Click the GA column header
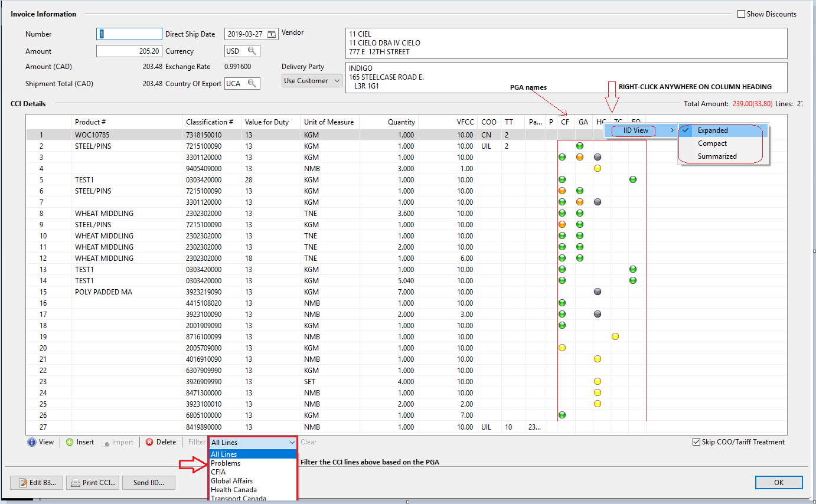This screenshot has width=816, height=504. pos(583,122)
